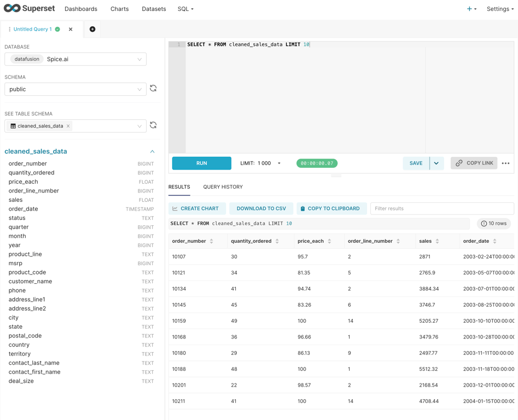Screen dimensions: 518x420
Task: Open the LIMIT 1 000 dropdown
Action: coord(260,163)
